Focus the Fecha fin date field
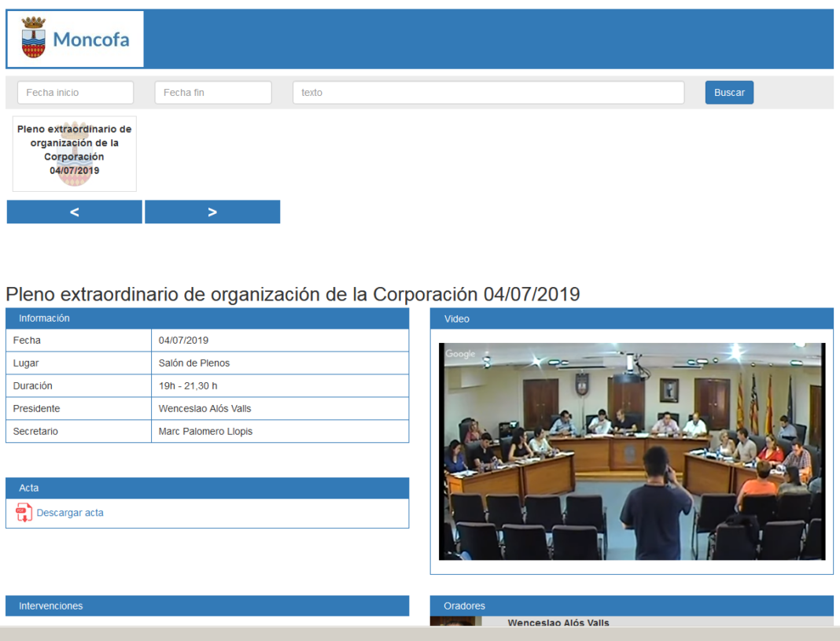This screenshot has height=641, width=840. [x=213, y=93]
